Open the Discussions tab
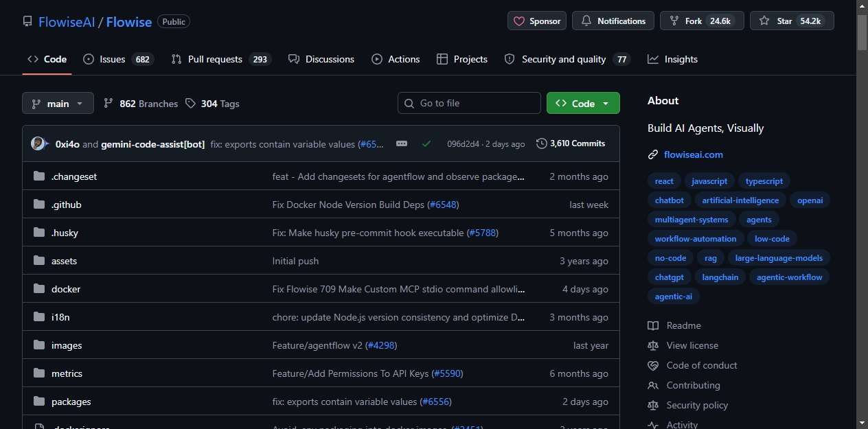The width and height of the screenshot is (868, 429). point(321,59)
